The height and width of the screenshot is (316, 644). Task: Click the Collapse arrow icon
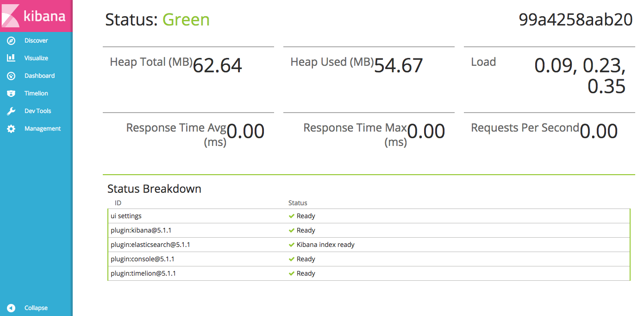tap(11, 308)
